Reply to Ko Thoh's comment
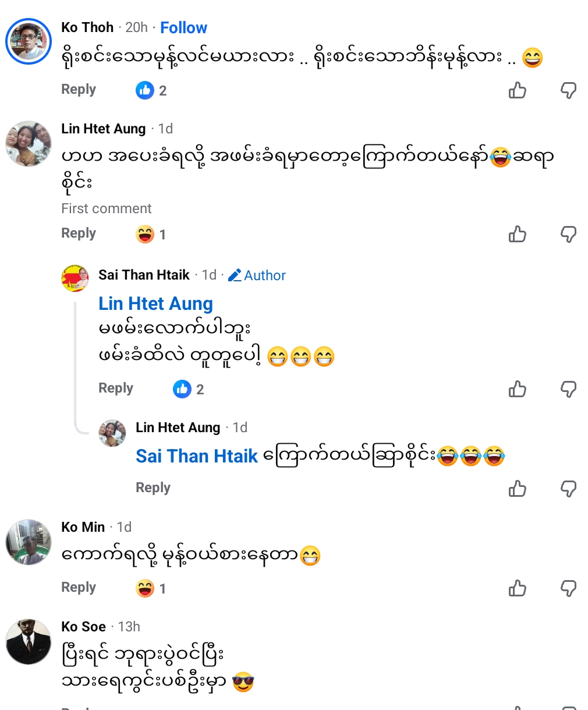The image size is (588, 710). pyautogui.click(x=79, y=90)
